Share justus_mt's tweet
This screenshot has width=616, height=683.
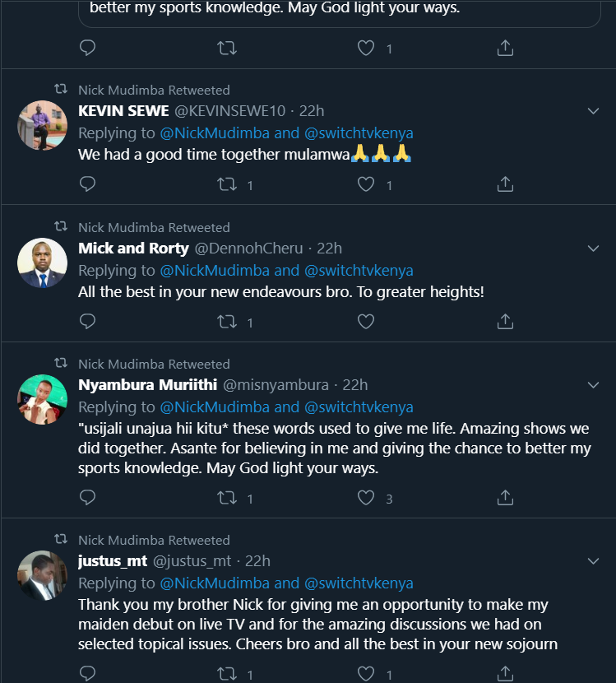[506, 674]
